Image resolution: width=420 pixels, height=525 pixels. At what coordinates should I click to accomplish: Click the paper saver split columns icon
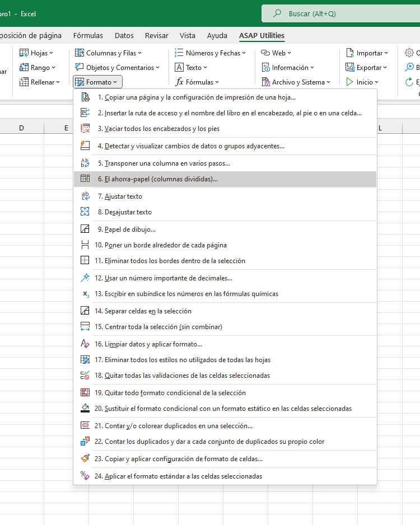coord(85,179)
